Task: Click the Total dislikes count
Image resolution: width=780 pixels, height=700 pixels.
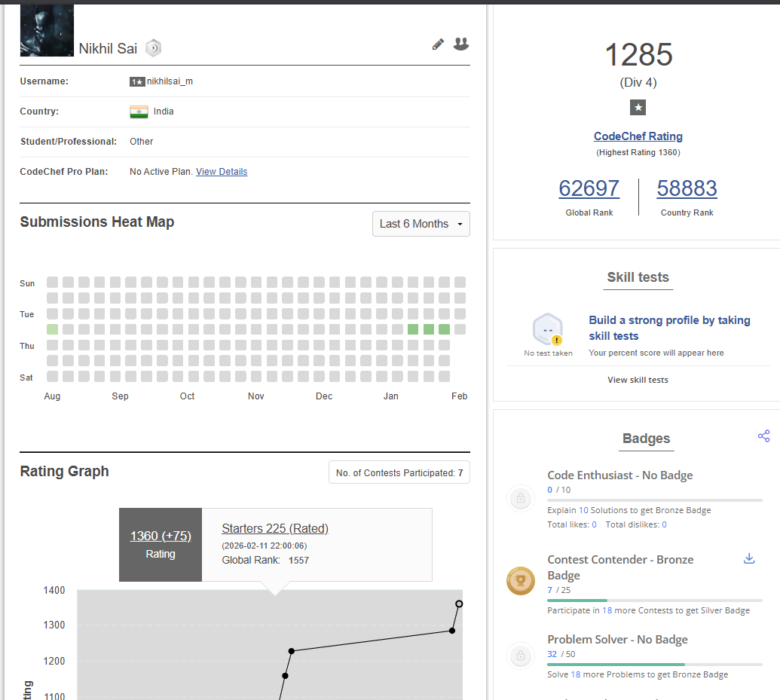Action: pyautogui.click(x=664, y=525)
